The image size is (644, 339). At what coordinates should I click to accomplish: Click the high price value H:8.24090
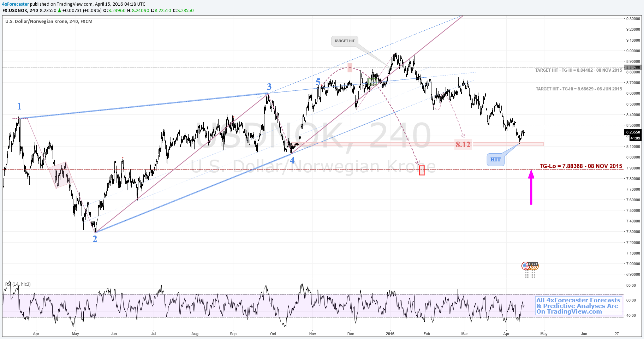(x=138, y=11)
